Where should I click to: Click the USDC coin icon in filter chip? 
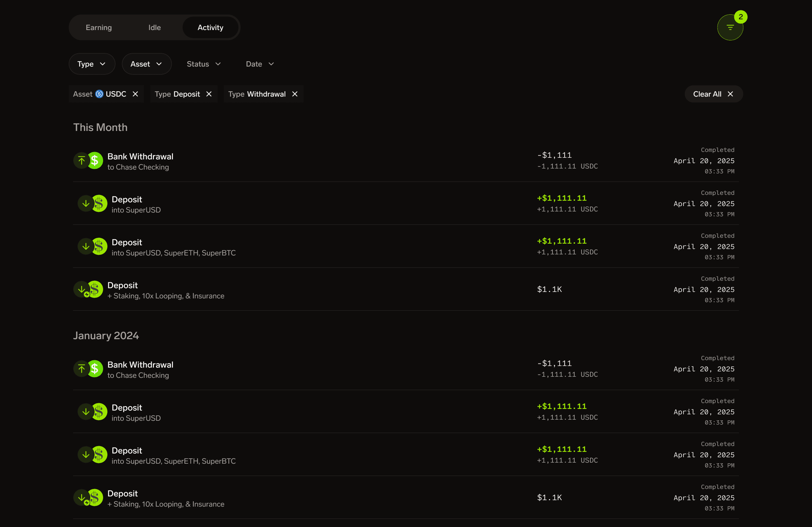[x=100, y=94]
